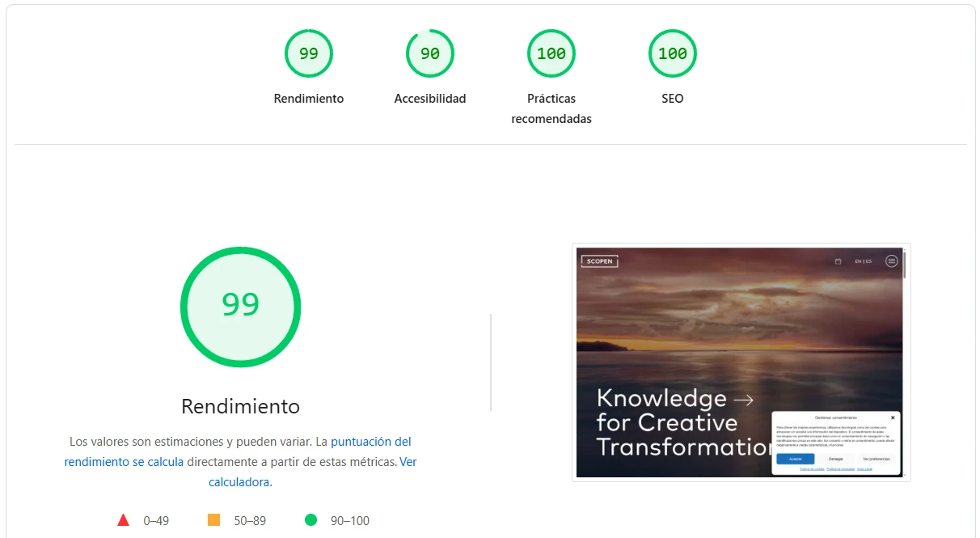Open the hamburger menu icon in the page preview
980x538 pixels.
(x=891, y=261)
